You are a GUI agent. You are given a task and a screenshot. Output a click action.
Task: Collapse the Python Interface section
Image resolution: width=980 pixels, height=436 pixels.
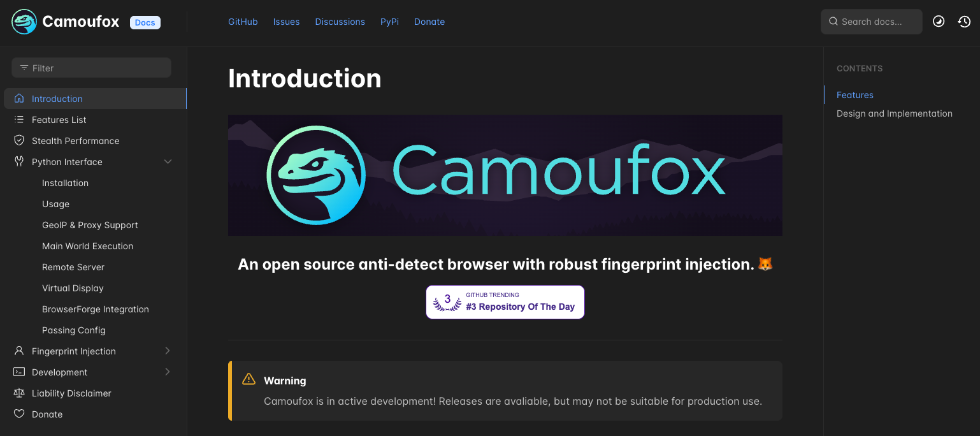(x=168, y=161)
